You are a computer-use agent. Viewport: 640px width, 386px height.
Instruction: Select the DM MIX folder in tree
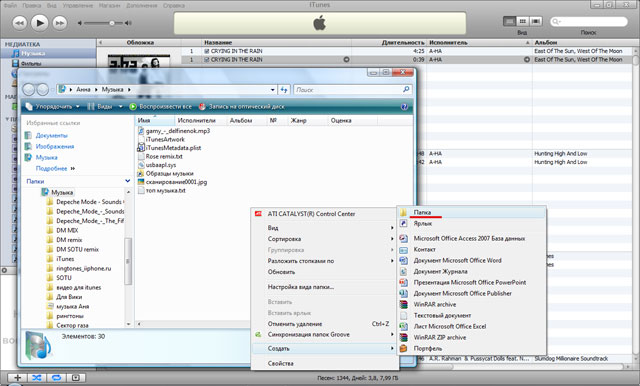67,230
